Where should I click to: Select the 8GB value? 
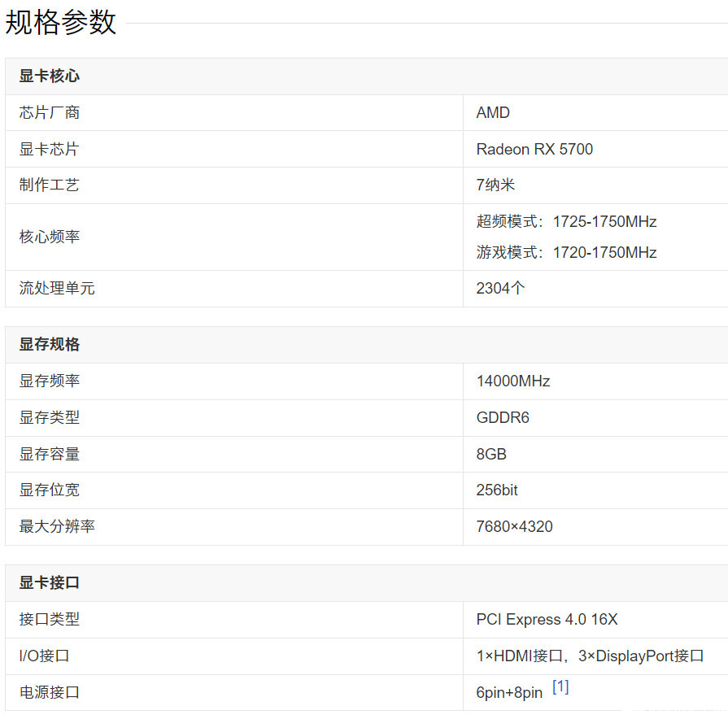[x=491, y=454]
